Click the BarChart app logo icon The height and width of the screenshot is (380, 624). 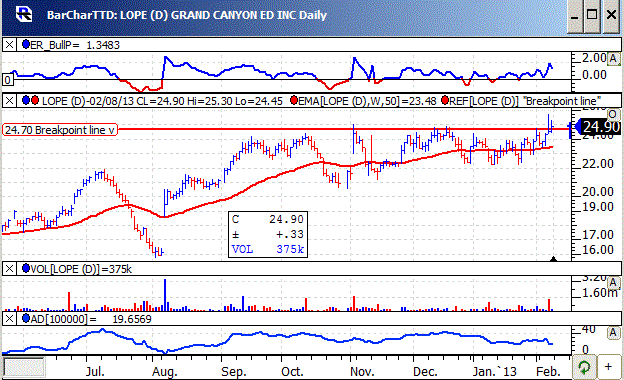tap(23, 14)
